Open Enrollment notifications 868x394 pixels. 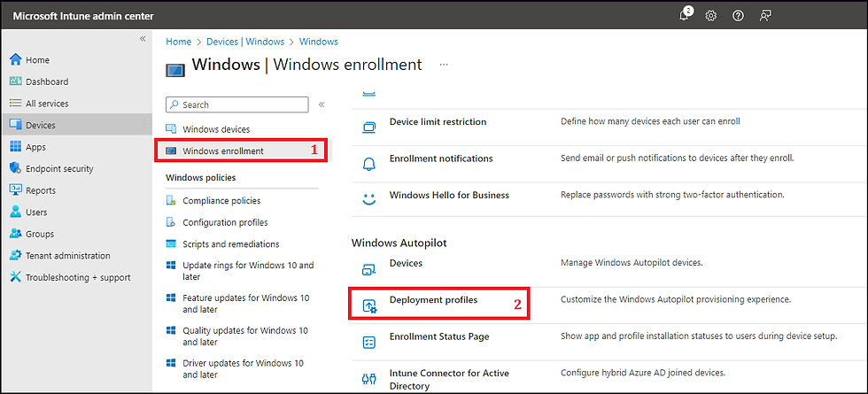coord(441,158)
